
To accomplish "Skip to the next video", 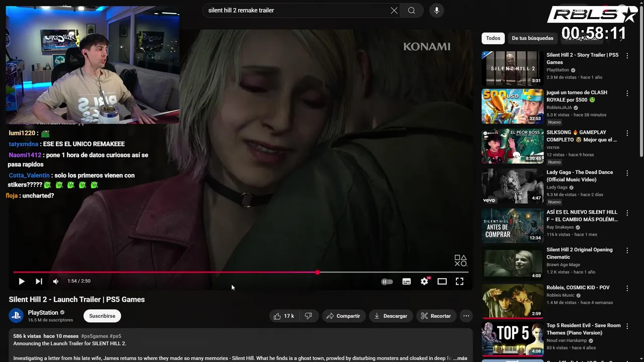I will point(39,282).
